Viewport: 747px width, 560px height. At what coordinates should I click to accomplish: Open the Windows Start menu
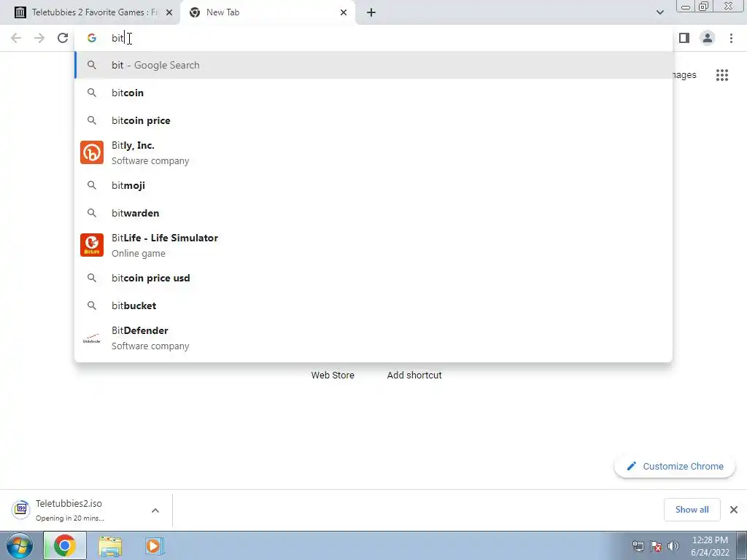point(20,545)
